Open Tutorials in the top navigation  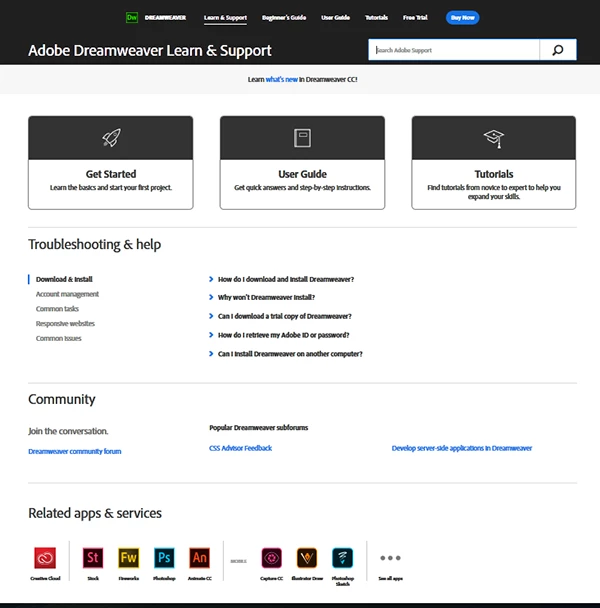tap(376, 17)
